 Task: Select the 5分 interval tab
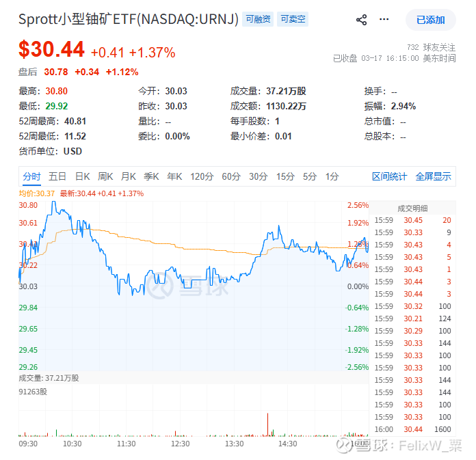[310, 176]
